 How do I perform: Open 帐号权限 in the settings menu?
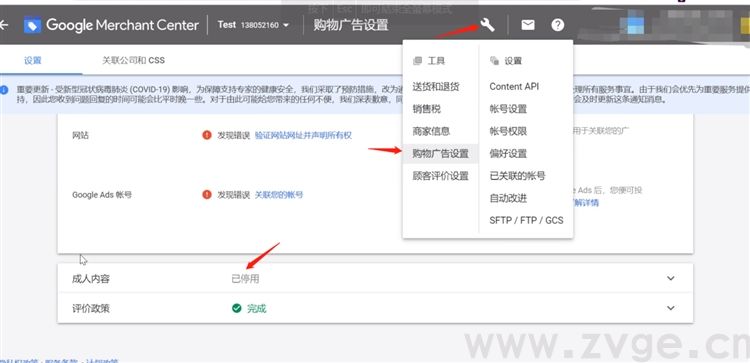(x=508, y=131)
